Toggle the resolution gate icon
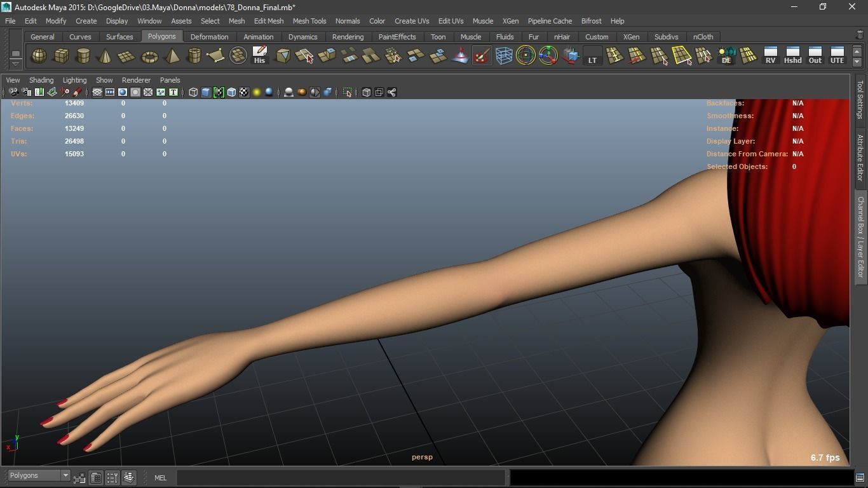The width and height of the screenshot is (868, 488). [123, 92]
